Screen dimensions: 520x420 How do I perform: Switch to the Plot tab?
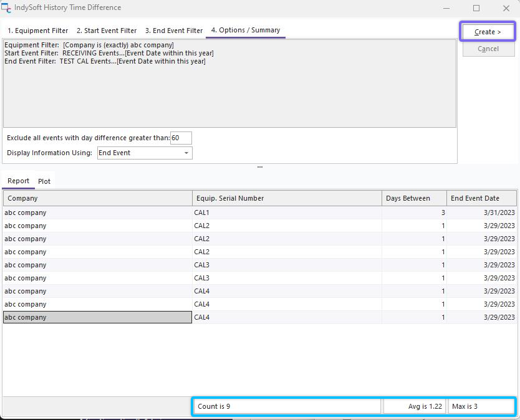point(44,181)
